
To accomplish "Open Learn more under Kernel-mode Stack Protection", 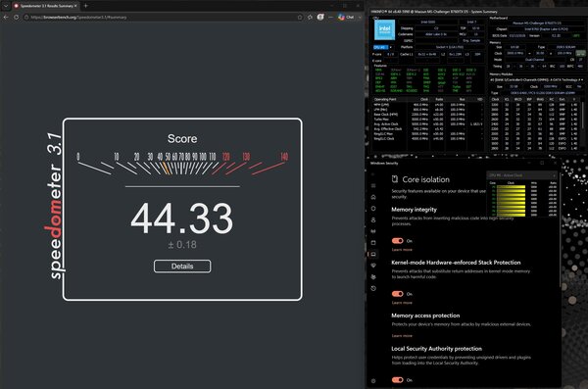I will (x=402, y=303).
